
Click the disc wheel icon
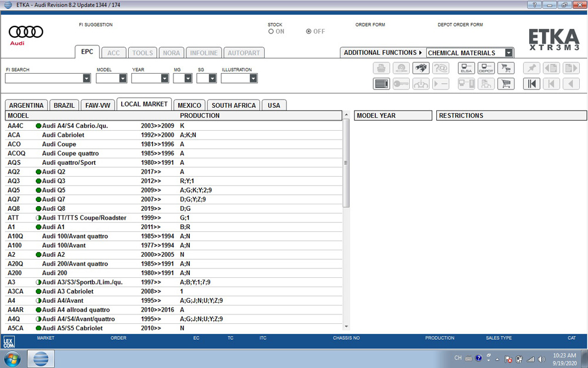[x=401, y=68]
